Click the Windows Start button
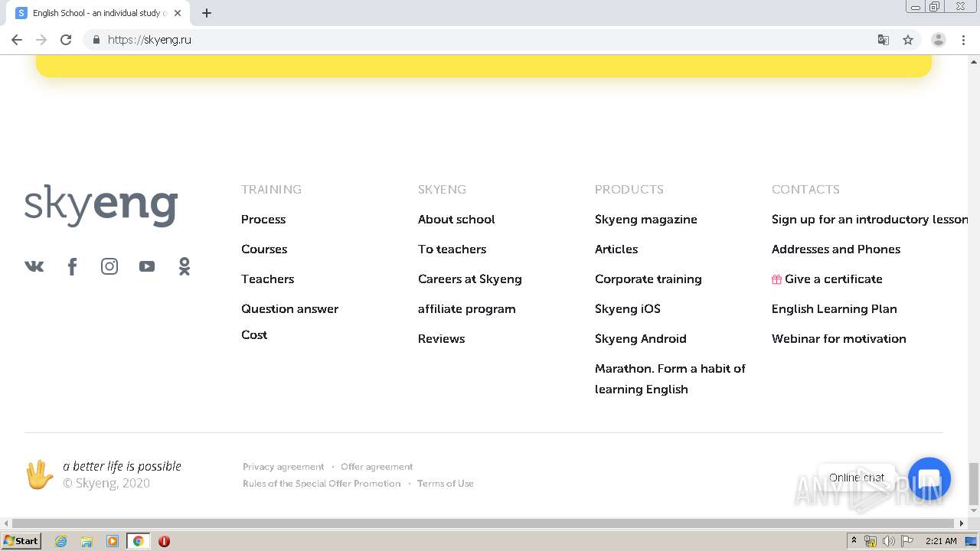The image size is (980, 551). click(21, 541)
